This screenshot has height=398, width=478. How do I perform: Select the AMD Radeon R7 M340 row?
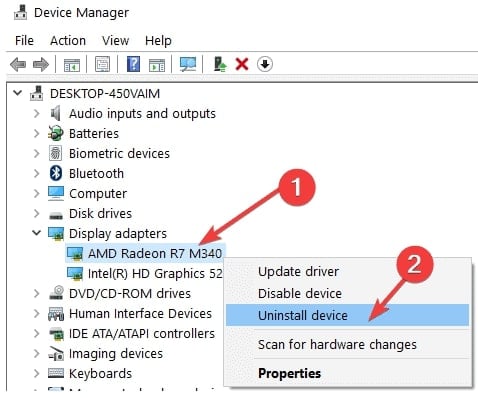[145, 254]
